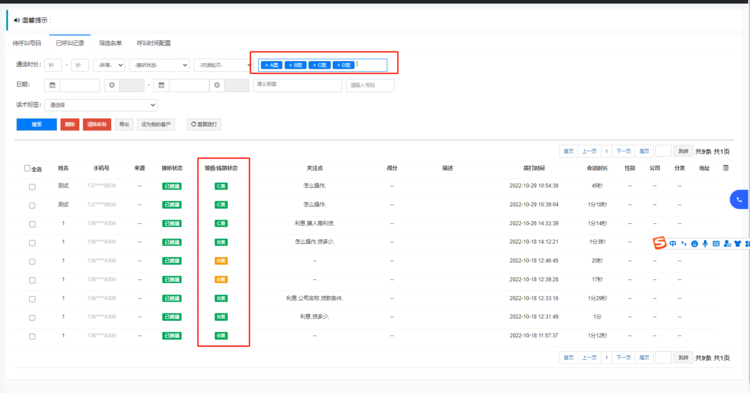Click the blue 搜索 search button
This screenshot has height=393, width=750.
[x=37, y=124]
